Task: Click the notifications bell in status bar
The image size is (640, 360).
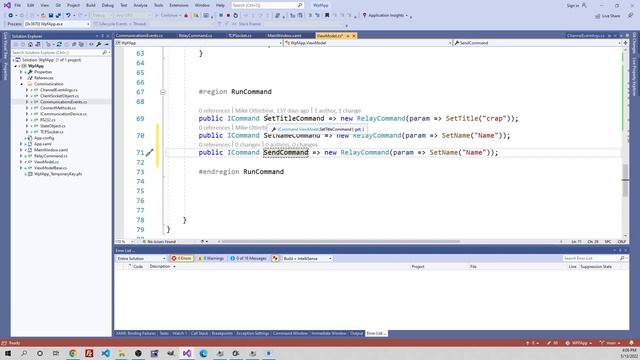Action: [x=631, y=343]
